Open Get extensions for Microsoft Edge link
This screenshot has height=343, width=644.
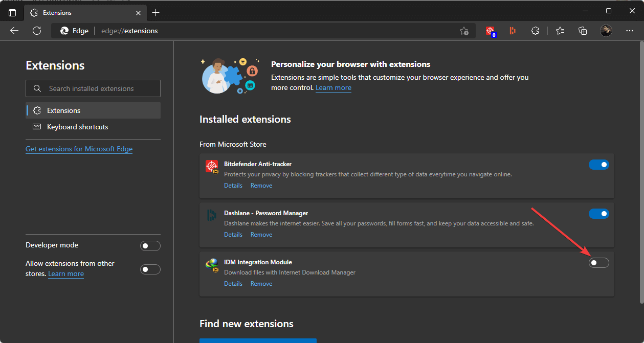pos(79,149)
